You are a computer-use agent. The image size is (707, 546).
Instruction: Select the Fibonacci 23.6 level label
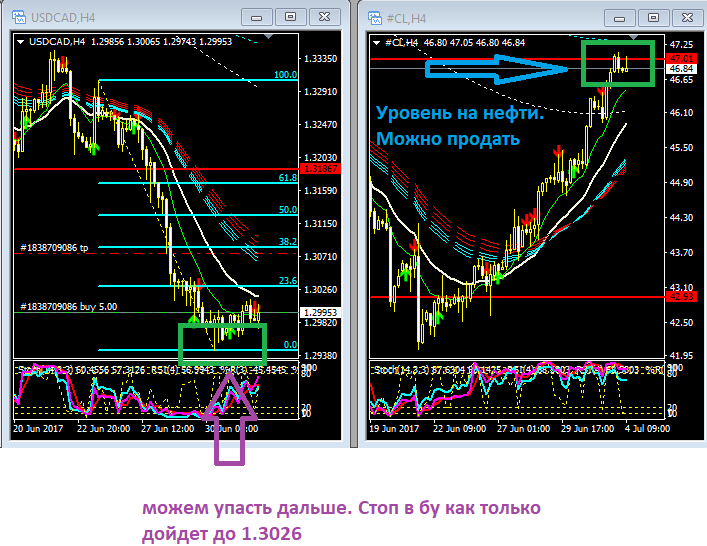point(288,281)
